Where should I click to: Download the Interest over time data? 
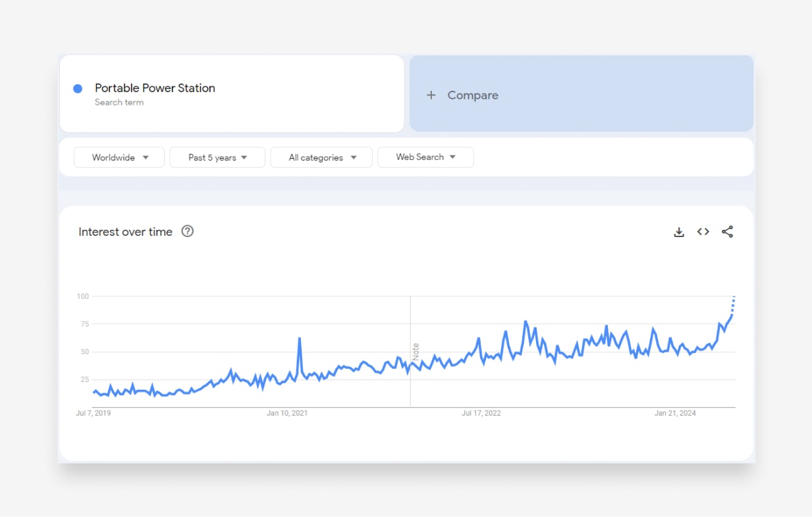pyautogui.click(x=679, y=232)
